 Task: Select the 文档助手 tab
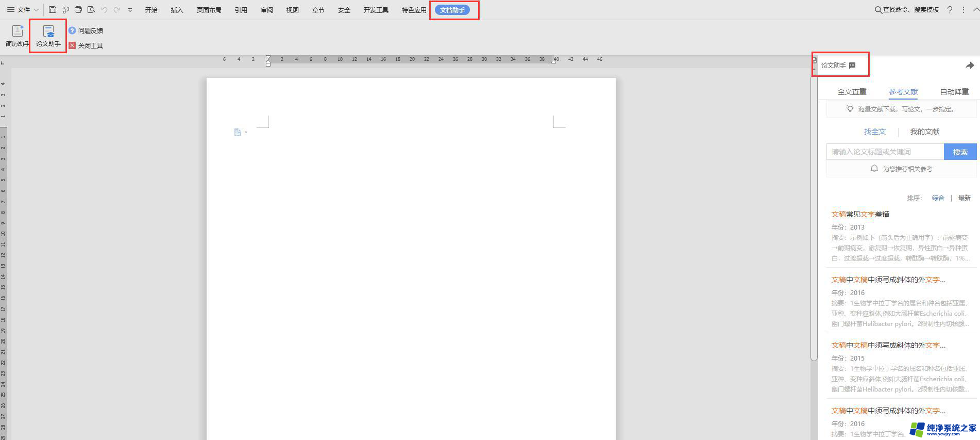452,10
